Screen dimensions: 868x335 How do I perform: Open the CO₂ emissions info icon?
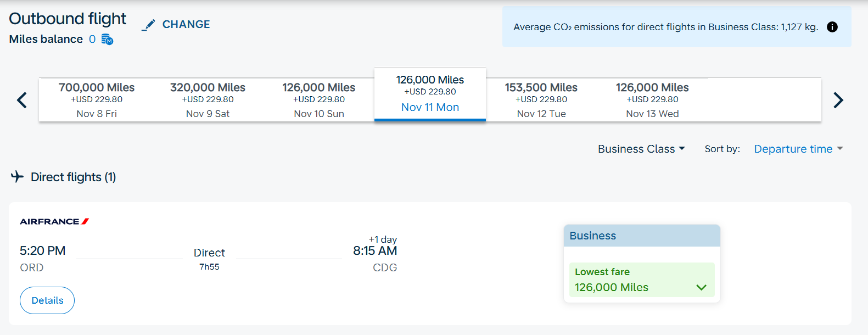(x=832, y=27)
